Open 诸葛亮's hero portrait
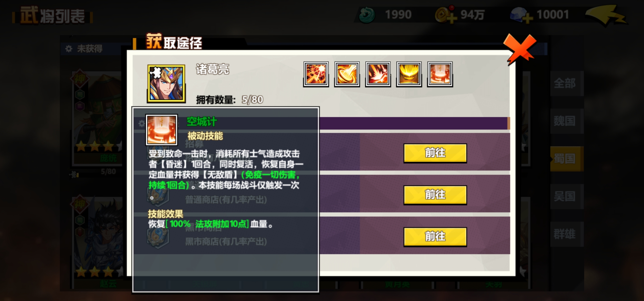 pos(166,84)
